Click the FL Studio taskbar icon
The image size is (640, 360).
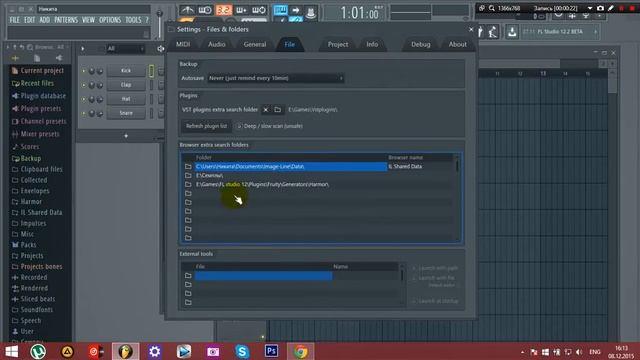tap(126, 351)
